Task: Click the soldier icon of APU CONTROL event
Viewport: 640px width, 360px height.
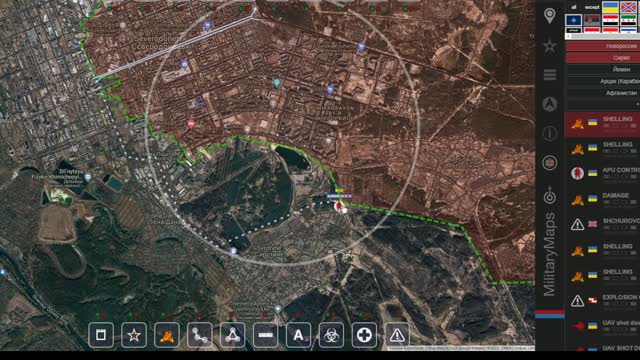Action: (577, 173)
